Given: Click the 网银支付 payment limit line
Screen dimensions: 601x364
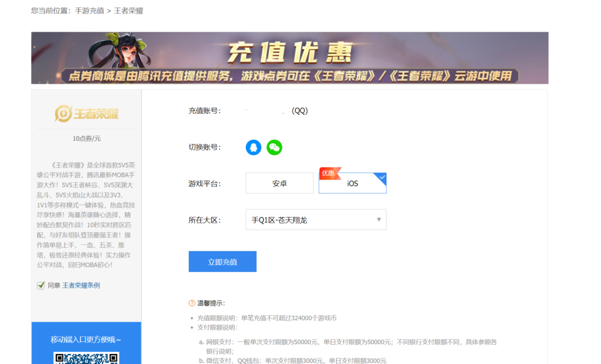Looking at the screenshot, I should pos(351,346).
